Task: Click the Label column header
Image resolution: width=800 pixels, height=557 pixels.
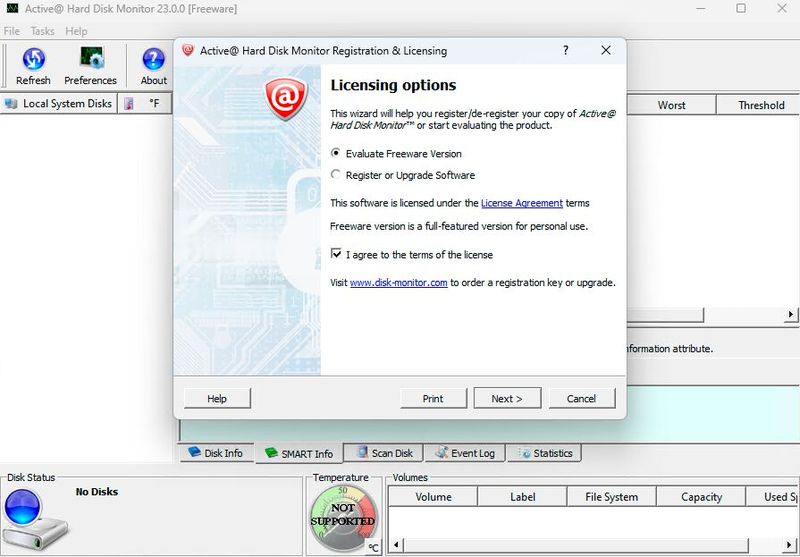Action: click(522, 497)
